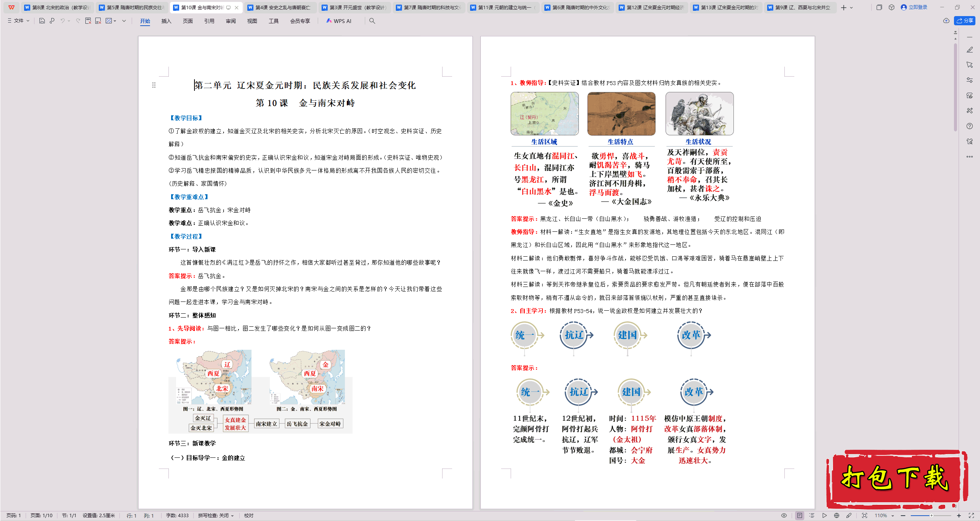Toggle spell check 拼写检查 status

216,516
